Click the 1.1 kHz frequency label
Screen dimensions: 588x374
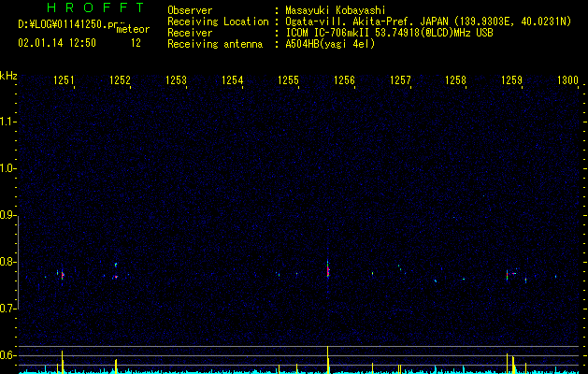[7, 122]
